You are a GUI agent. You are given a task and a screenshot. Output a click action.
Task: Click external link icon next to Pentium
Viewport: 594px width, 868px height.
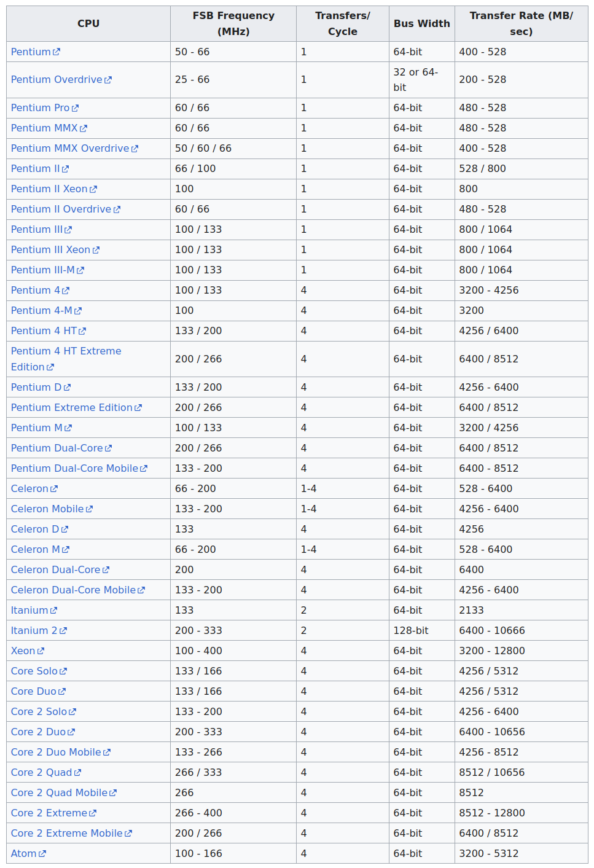(57, 52)
